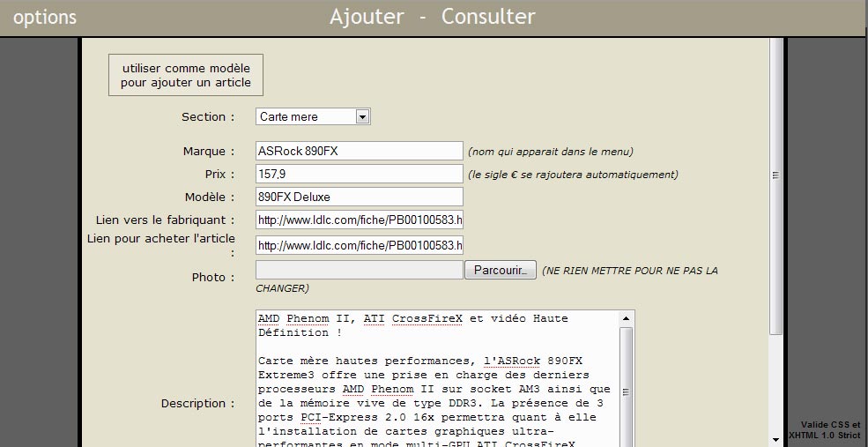Screen dimensions: 868x447
Task: Open the options menu
Action: pyautogui.click(x=45, y=18)
